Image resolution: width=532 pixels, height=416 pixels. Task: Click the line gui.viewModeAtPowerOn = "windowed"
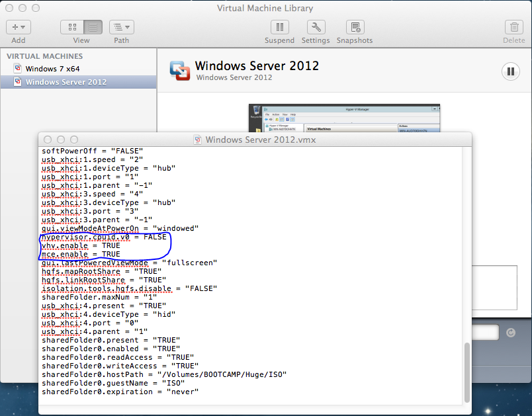(120, 228)
